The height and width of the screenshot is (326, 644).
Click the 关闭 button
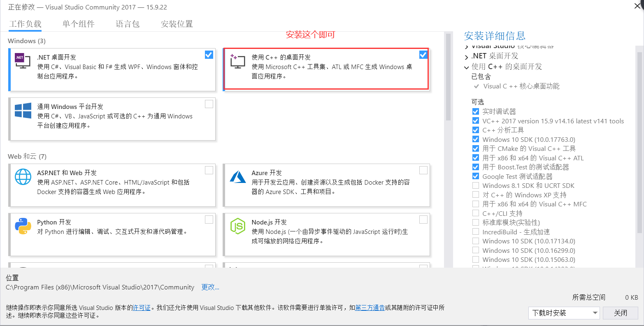pyautogui.click(x=621, y=313)
